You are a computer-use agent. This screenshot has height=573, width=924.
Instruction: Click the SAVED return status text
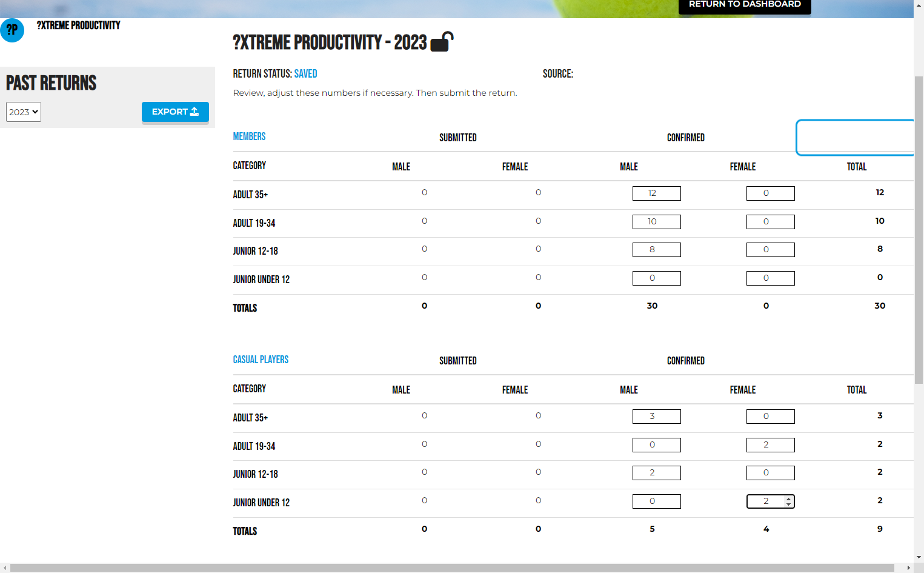(305, 73)
